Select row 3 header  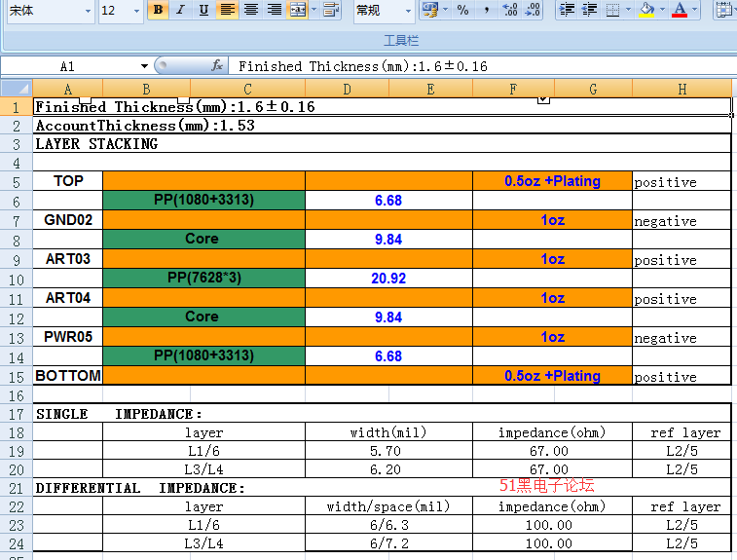pos(17,144)
